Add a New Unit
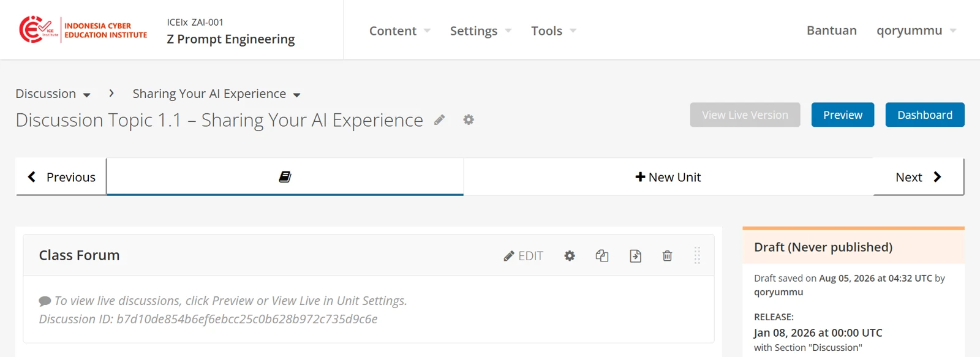Viewport: 980px width, 357px height. (x=668, y=177)
